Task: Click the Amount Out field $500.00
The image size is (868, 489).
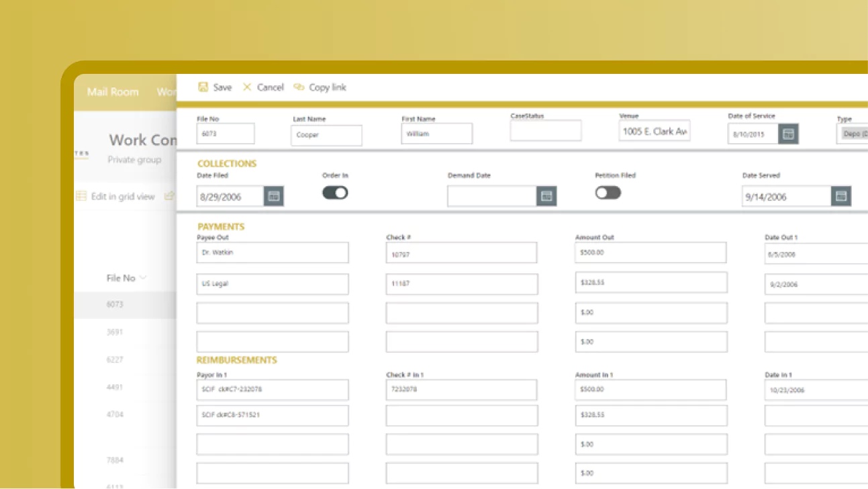Action: [650, 253]
